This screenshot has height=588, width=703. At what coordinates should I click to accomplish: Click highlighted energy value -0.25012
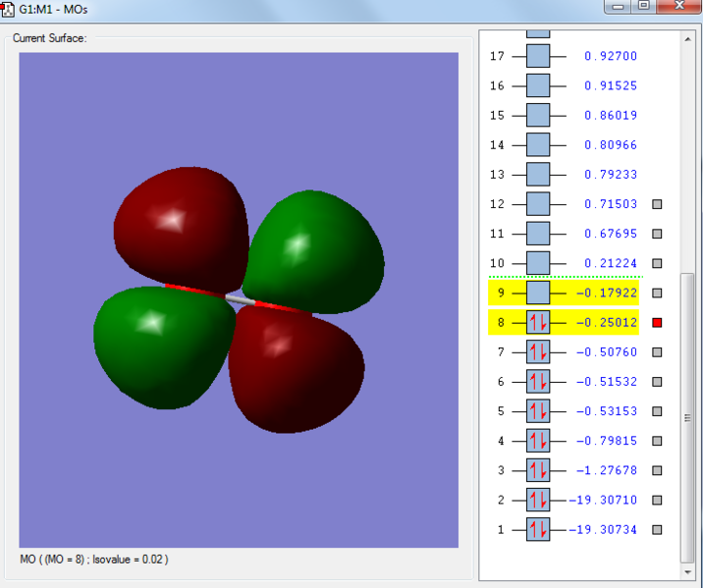pos(607,322)
